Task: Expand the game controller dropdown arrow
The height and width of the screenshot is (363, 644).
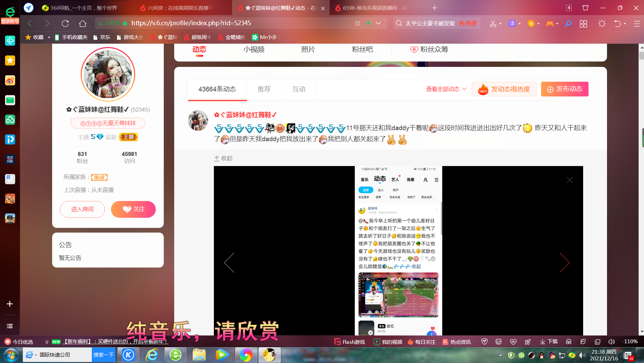Action: pos(557,24)
